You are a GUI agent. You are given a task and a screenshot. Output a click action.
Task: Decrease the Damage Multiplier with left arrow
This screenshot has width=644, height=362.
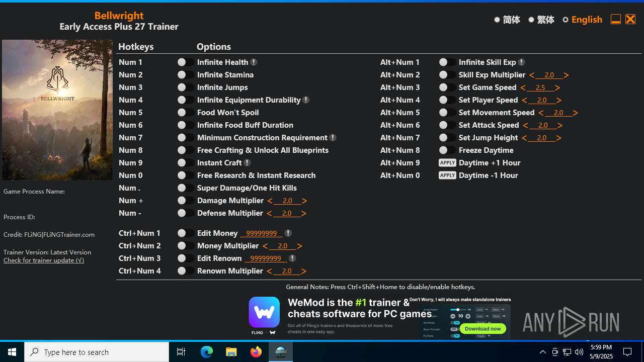[270, 201]
